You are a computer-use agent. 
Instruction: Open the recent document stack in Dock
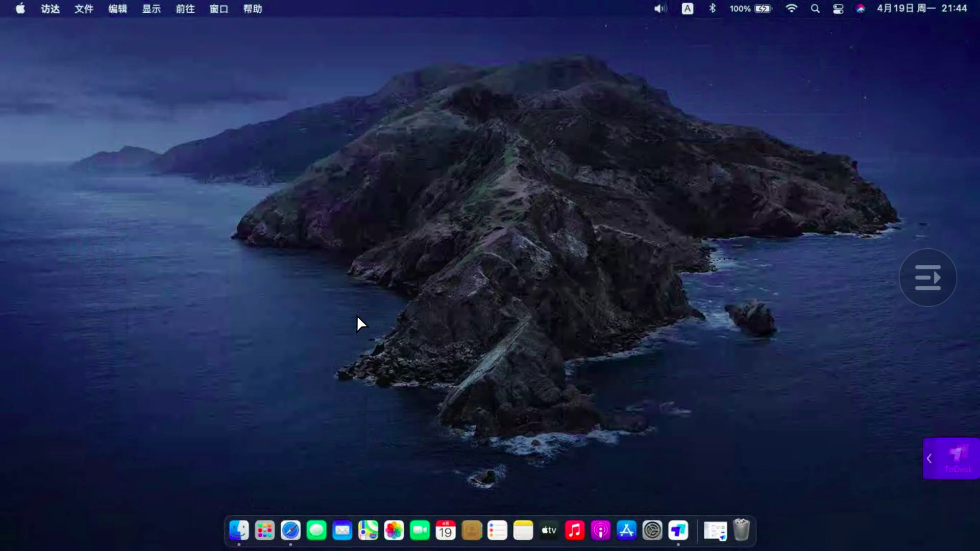tap(715, 531)
